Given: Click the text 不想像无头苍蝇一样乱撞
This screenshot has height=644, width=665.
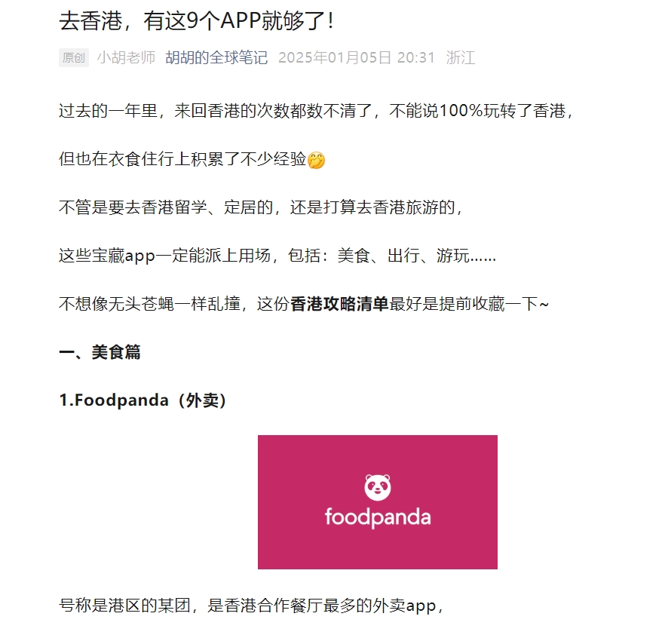Looking at the screenshot, I should click(x=150, y=304).
